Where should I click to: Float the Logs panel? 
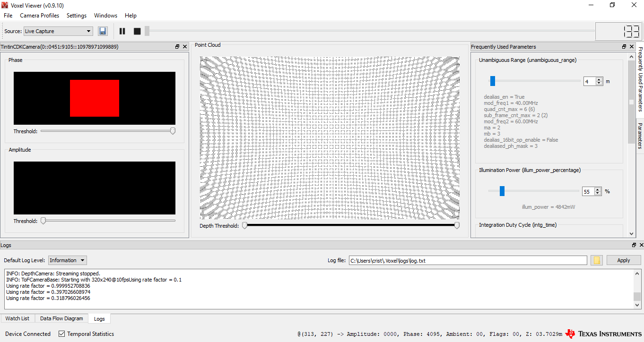634,245
